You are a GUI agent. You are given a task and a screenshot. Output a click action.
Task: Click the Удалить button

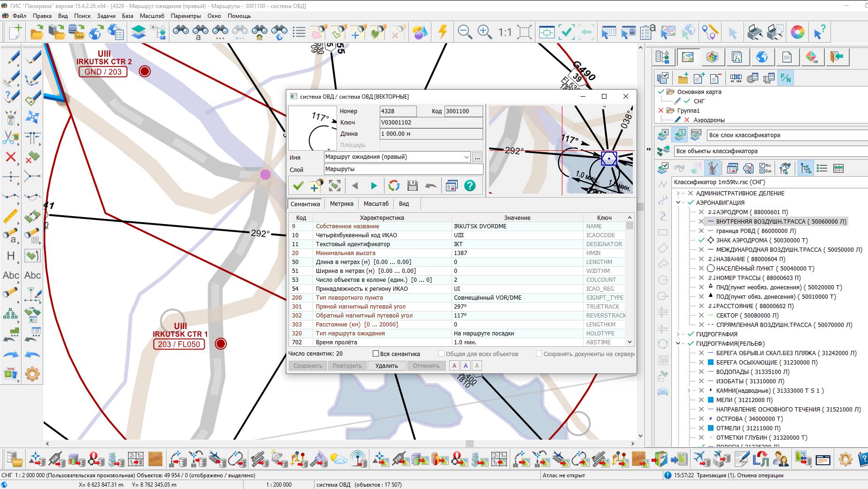[x=386, y=365]
